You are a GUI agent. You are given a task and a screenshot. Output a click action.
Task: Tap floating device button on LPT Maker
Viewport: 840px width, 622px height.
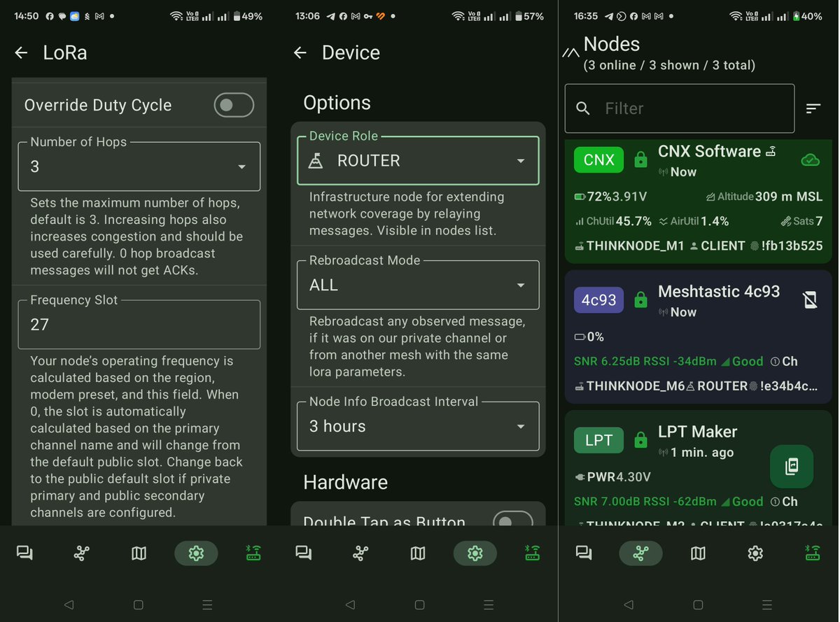(792, 467)
